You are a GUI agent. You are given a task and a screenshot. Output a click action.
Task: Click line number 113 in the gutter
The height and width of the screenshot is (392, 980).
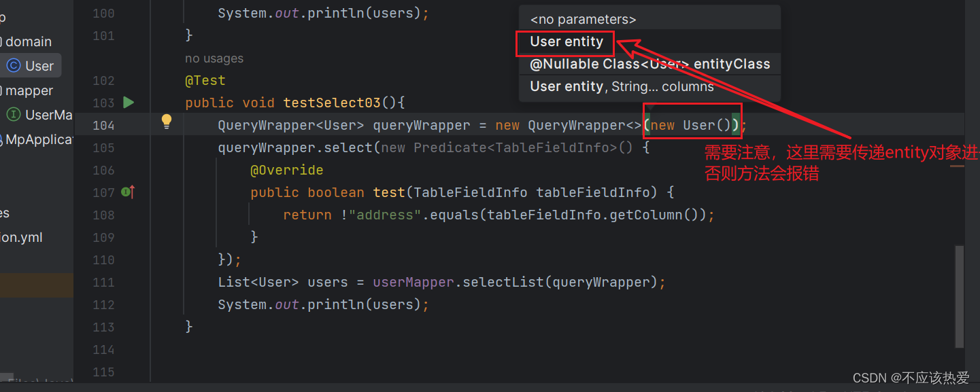[x=103, y=327]
